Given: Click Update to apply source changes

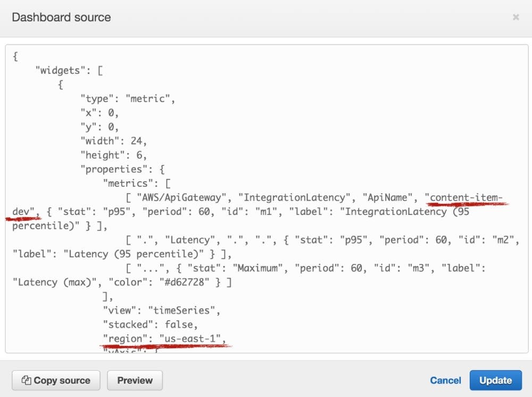Looking at the screenshot, I should [495, 381].
